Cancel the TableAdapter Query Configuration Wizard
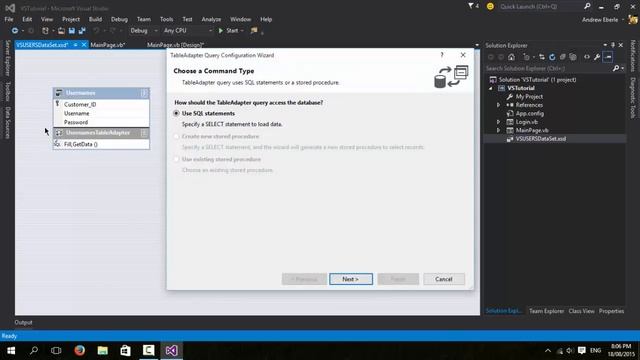 pyautogui.click(x=444, y=279)
